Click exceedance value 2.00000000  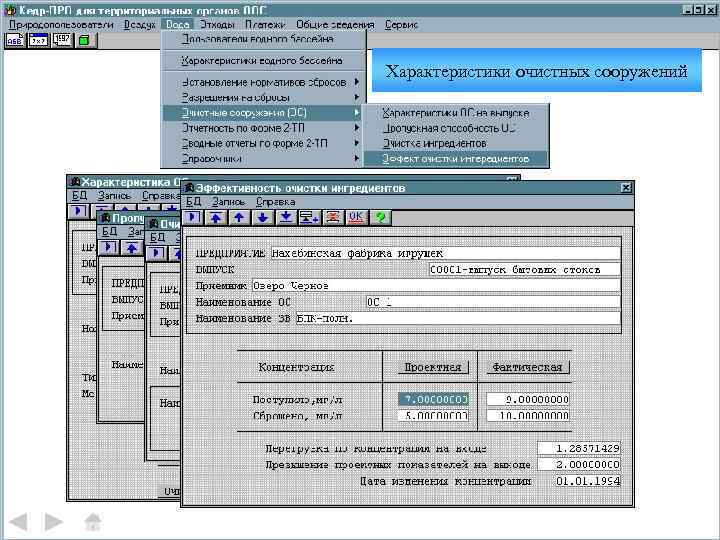pos(579,465)
